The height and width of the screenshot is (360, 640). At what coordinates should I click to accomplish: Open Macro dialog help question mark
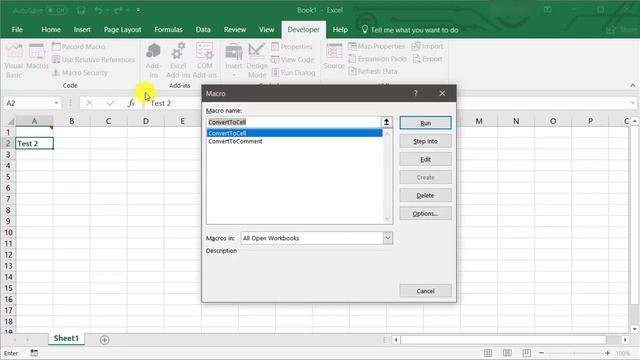point(416,93)
